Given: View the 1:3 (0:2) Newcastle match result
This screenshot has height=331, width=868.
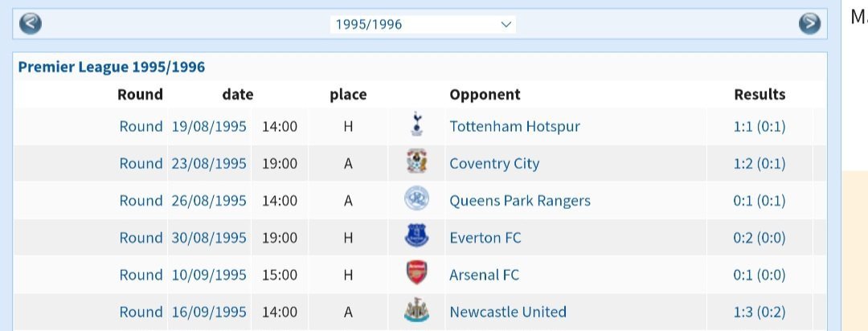Looking at the screenshot, I should pos(759,312).
